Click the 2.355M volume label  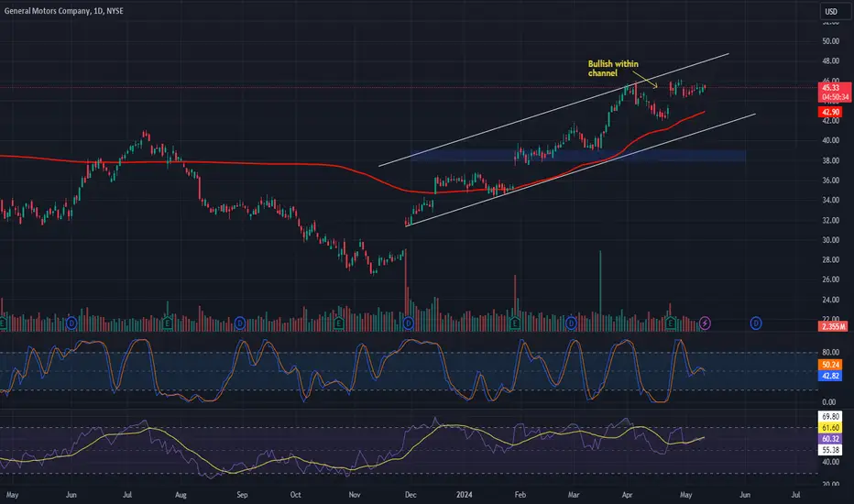click(833, 327)
